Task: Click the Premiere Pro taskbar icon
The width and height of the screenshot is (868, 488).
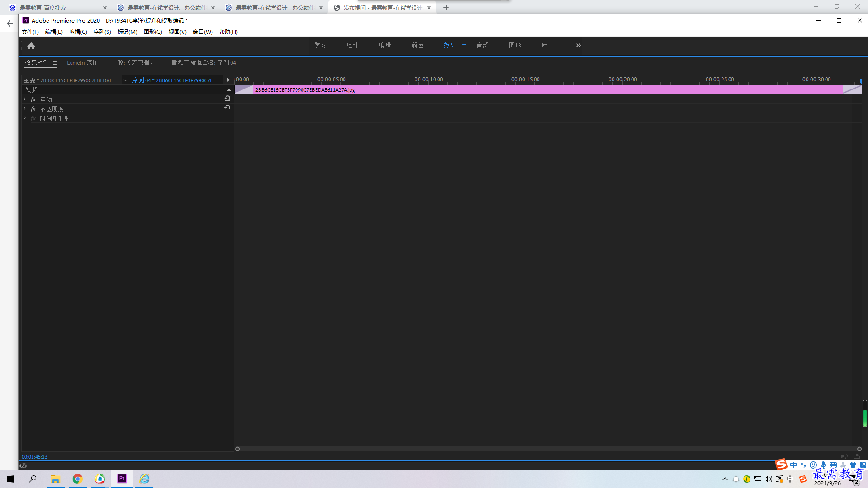Action: [122, 479]
